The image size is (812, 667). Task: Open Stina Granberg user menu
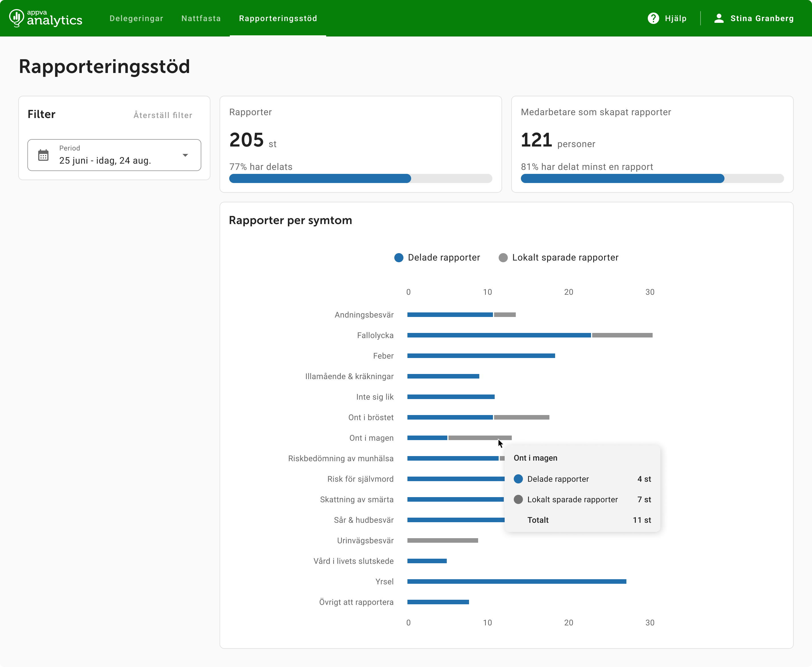754,19
